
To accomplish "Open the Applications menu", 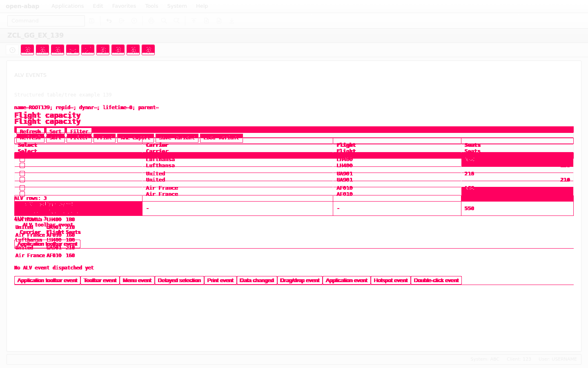I will coord(67,6).
